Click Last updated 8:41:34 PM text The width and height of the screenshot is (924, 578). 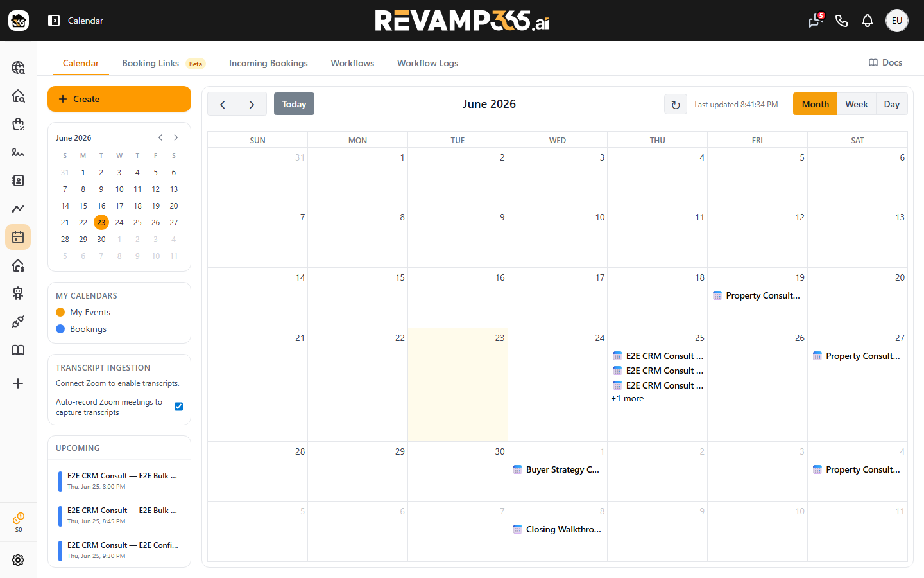pyautogui.click(x=736, y=105)
